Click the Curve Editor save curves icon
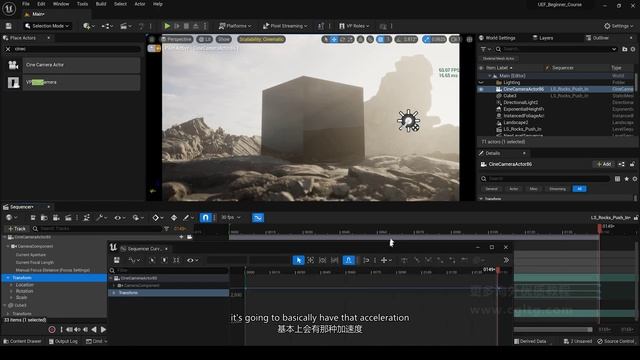This screenshot has width=640, height=360. (x=117, y=260)
